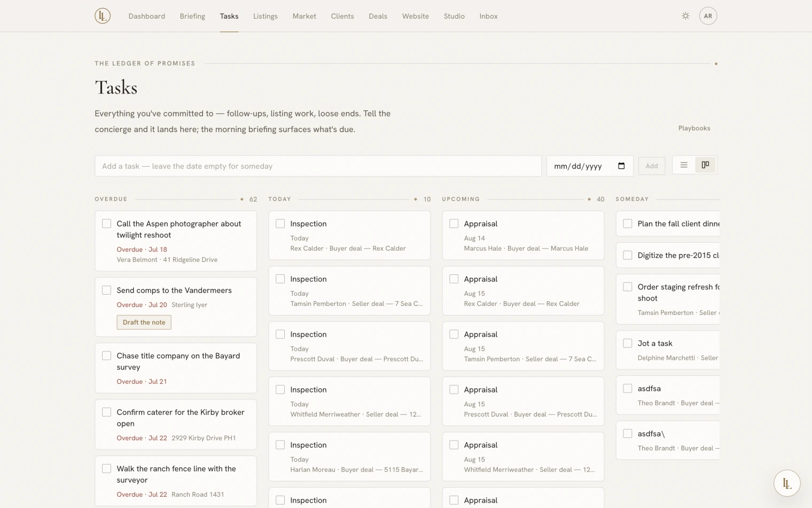
Task: Check Appraisal task for Rex Calder
Action: 454,279
